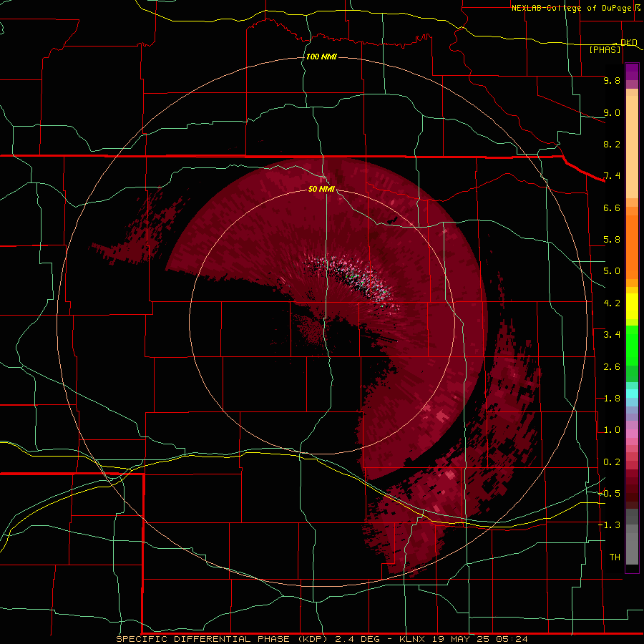Click the bright green segment of the color bar
This screenshot has width=644, height=644.
coord(632,345)
